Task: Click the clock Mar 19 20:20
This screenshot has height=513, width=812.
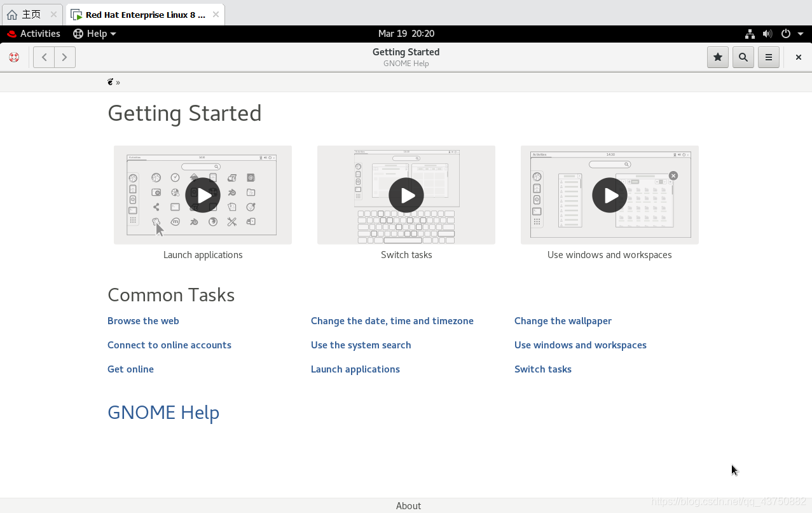Action: (x=406, y=34)
